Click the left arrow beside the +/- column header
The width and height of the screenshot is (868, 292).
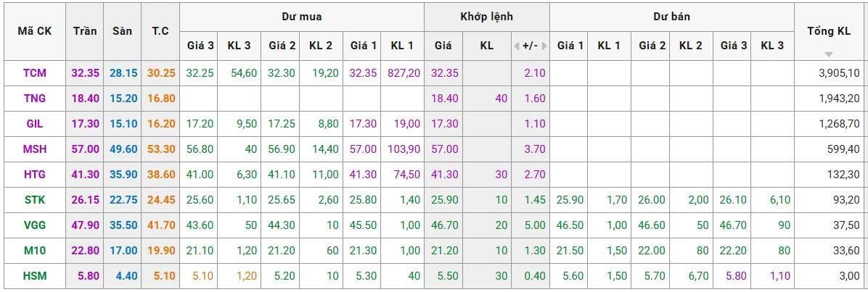coord(517,46)
